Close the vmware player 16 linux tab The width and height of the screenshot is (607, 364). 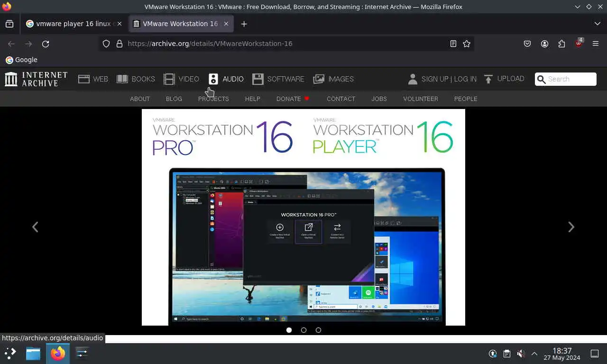pyautogui.click(x=120, y=24)
